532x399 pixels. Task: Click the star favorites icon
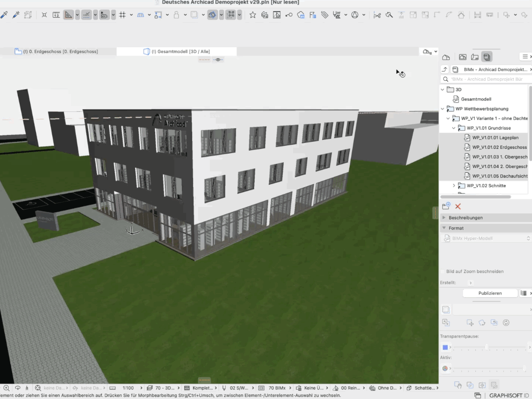253,15
